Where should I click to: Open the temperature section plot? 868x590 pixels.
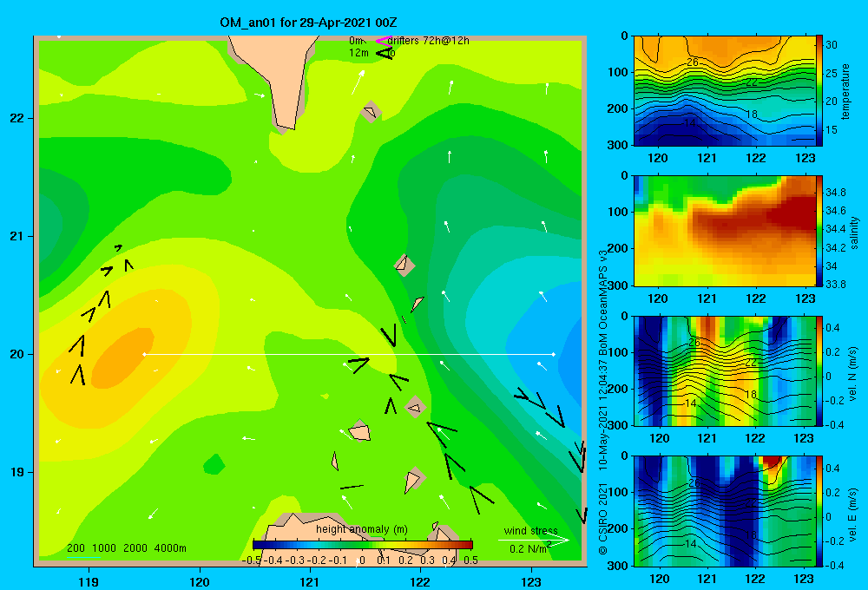pos(724,91)
